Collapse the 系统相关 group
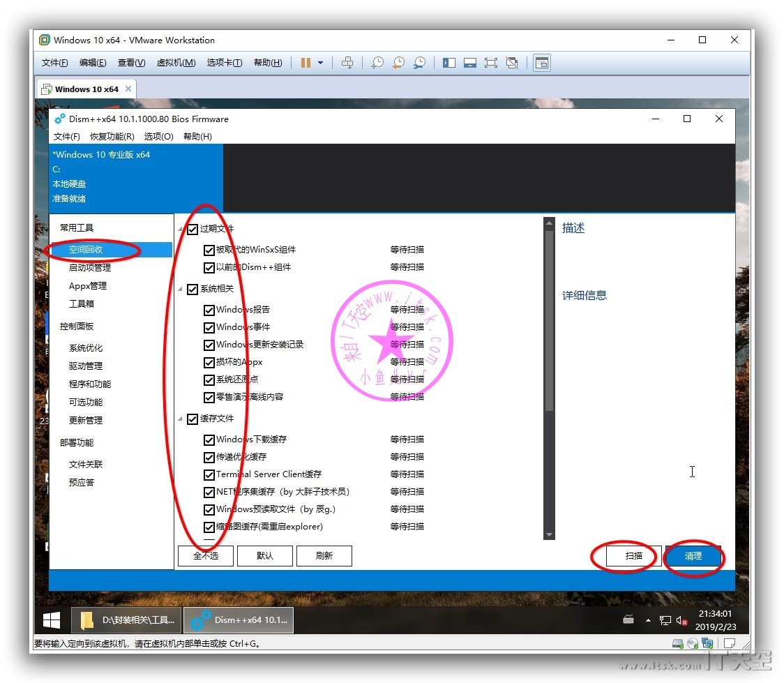Image resolution: width=784 pixels, height=683 pixels. (x=181, y=290)
